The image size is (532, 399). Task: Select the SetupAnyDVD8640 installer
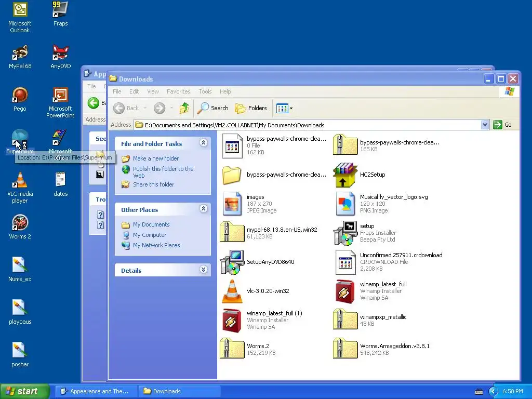tap(257, 262)
